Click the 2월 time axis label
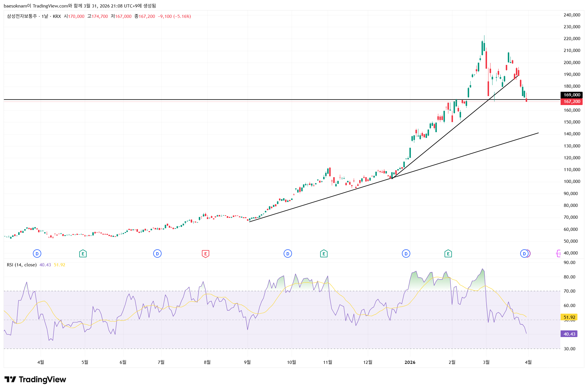The height and width of the screenshot is (391, 588). (x=452, y=362)
